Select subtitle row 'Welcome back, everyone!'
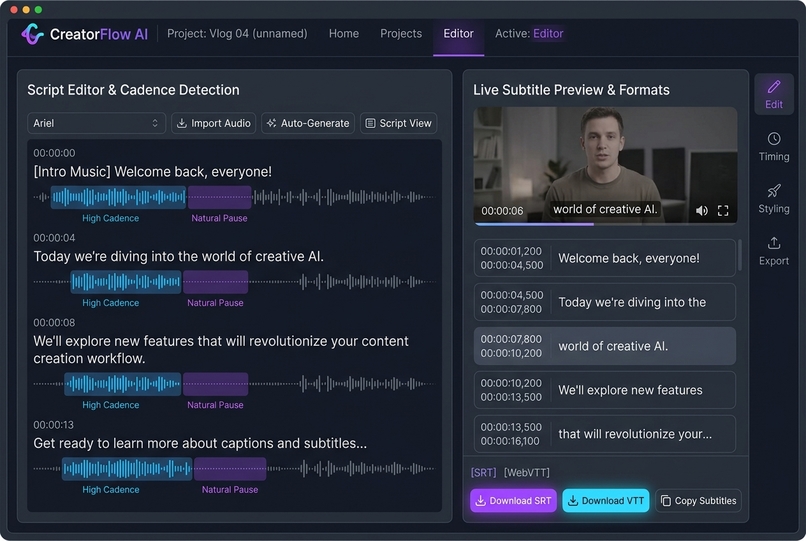This screenshot has height=541, width=806. pyautogui.click(x=604, y=258)
